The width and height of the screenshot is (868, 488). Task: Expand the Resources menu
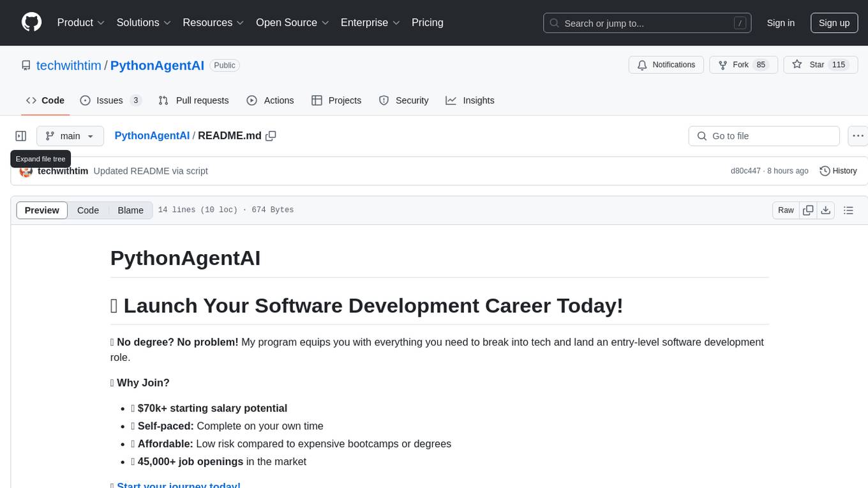pos(213,22)
